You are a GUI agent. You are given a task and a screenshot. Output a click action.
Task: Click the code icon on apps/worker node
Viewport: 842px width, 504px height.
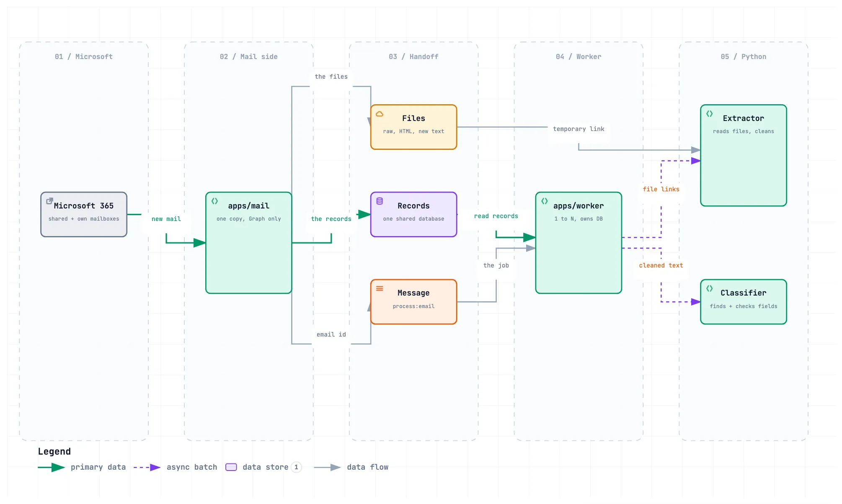tap(545, 201)
